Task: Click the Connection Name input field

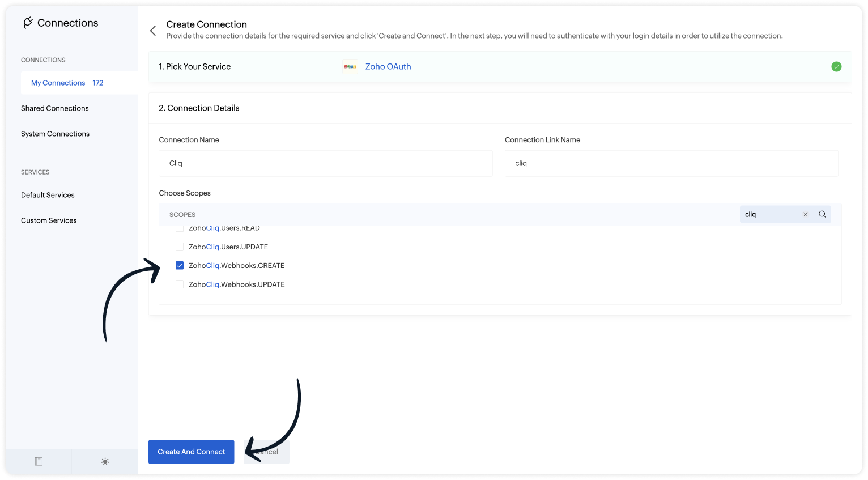Action: point(326,163)
